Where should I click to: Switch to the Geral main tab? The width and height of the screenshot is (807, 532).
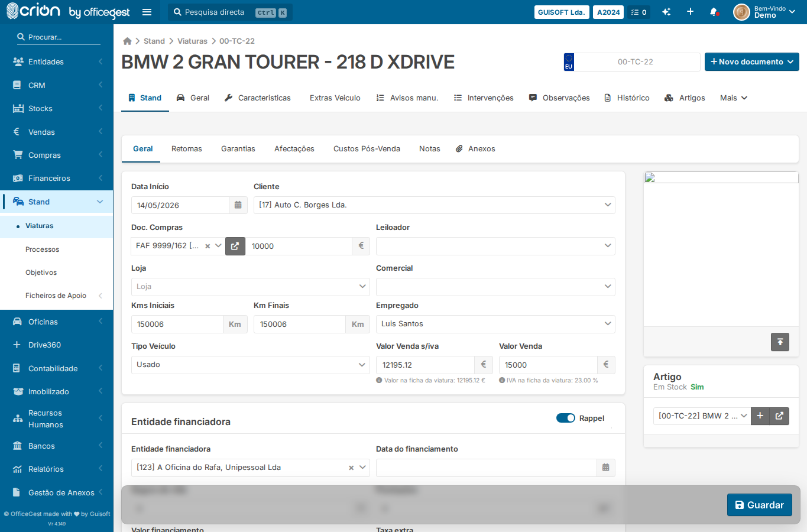[193, 98]
